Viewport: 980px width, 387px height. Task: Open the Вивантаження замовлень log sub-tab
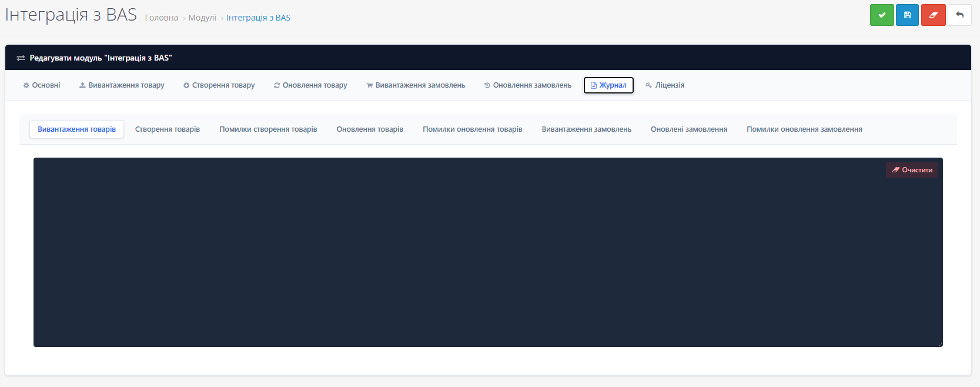(x=587, y=129)
